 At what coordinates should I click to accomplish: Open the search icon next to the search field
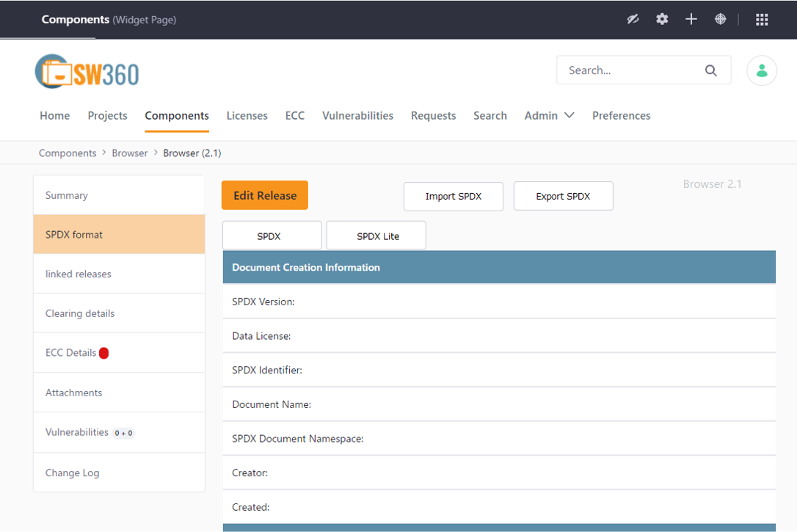tap(710, 70)
